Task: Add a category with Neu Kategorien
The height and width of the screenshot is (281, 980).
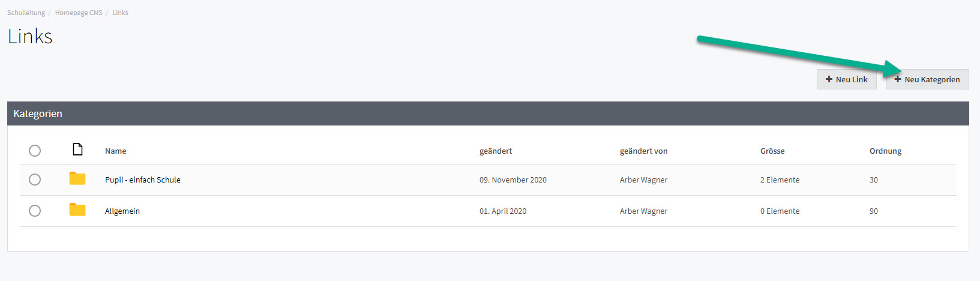Action: 927,79
